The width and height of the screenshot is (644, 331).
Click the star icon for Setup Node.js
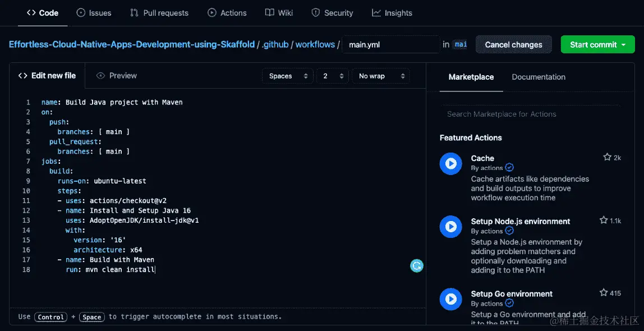[604, 220]
